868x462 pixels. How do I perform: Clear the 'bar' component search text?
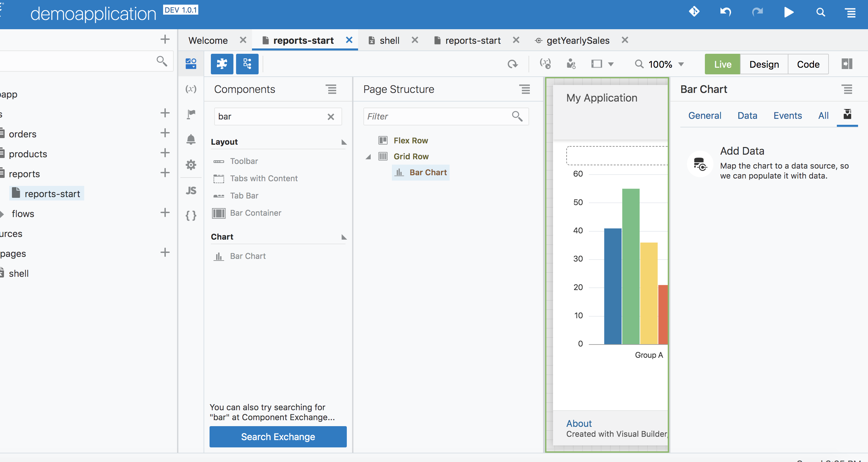point(331,117)
